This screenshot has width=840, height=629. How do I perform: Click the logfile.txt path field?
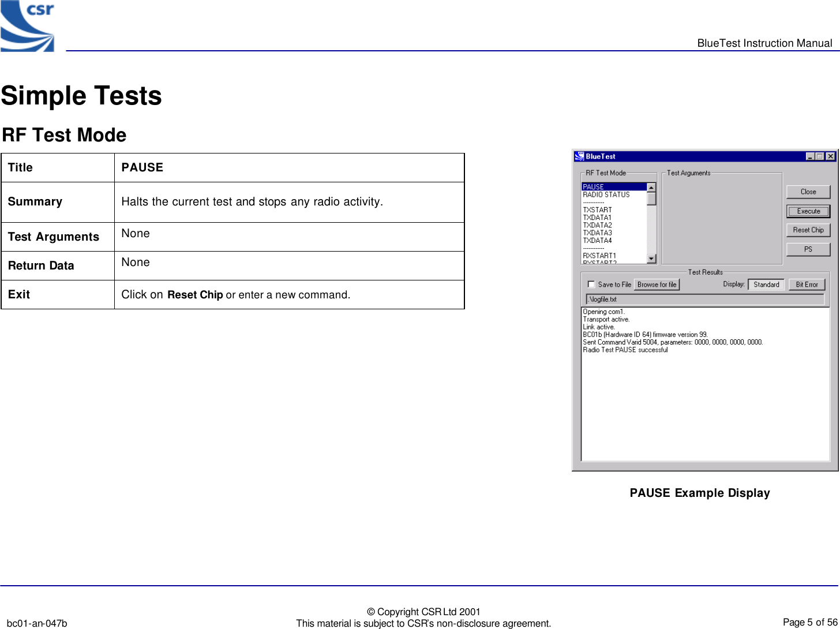(705, 299)
